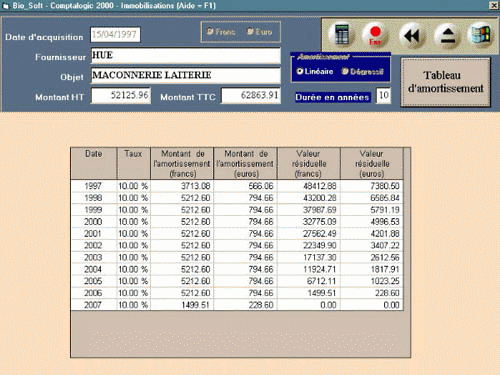Click residual euro value 5791.19
500x375 pixels.
pos(372,210)
